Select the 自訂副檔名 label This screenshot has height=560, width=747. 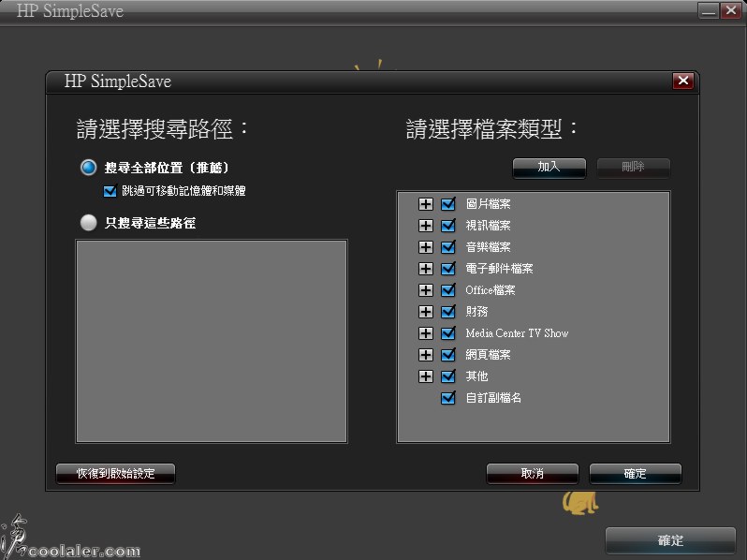493,397
